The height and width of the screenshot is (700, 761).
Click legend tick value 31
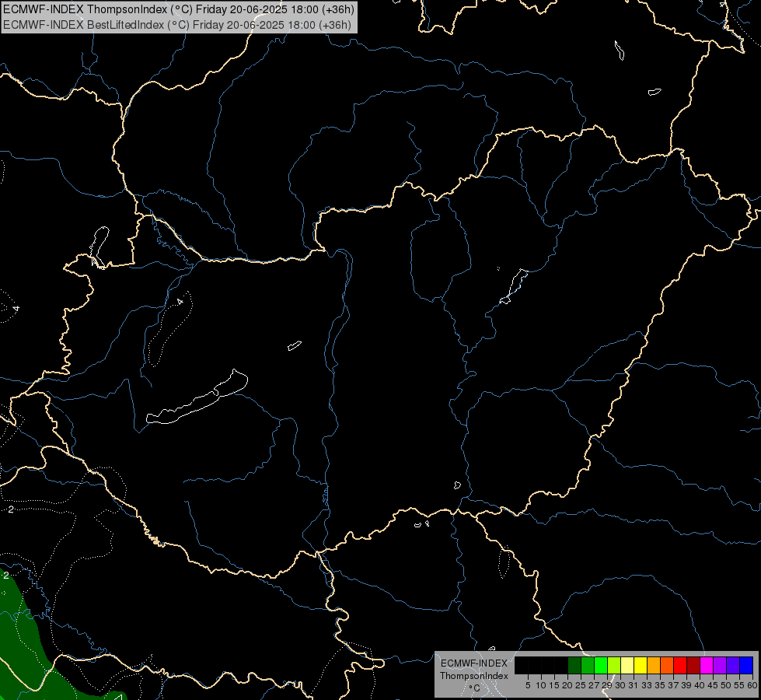tap(634, 685)
